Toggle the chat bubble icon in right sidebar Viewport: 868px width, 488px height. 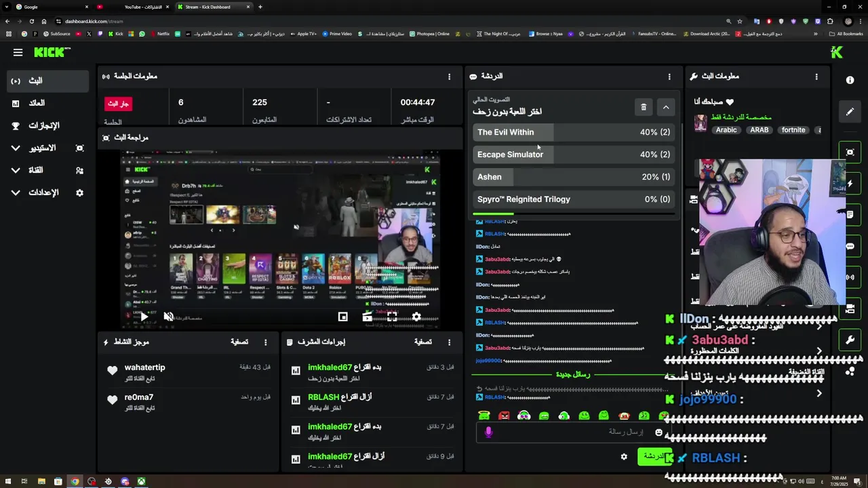tap(850, 246)
